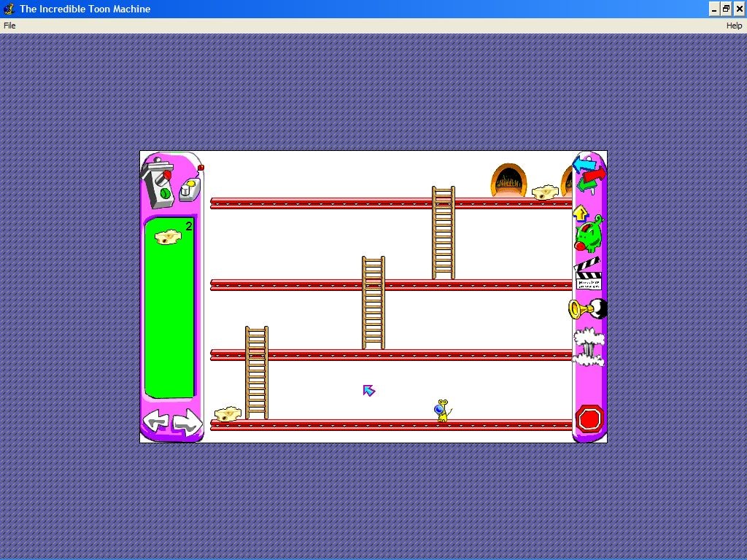Select the bottom-left ladder
The image size is (747, 560).
tap(257, 373)
